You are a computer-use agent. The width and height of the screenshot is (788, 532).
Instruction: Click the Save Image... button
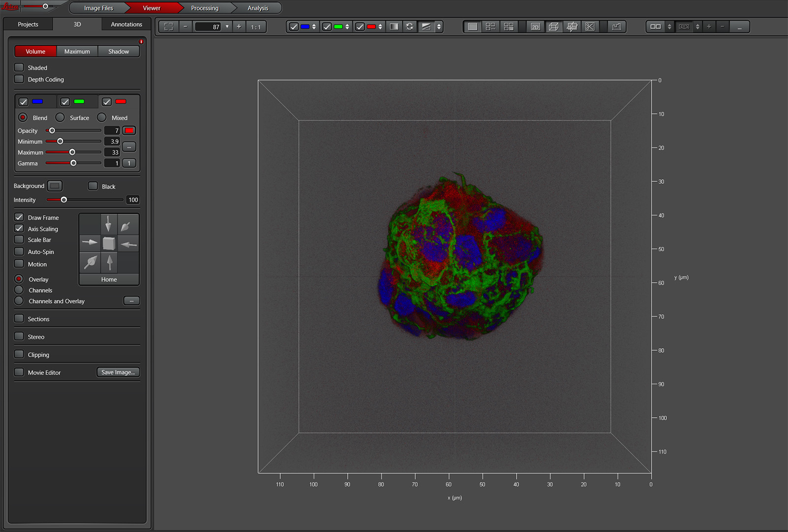118,372
